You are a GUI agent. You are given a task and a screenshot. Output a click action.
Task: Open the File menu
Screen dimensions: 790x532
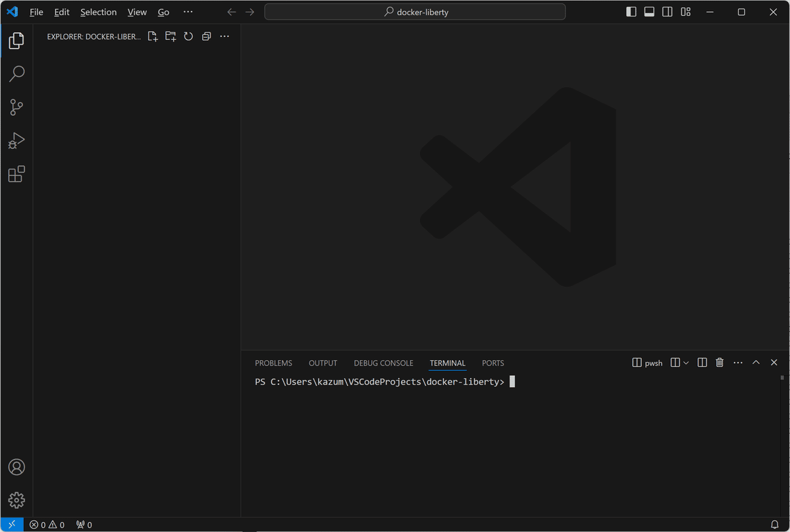36,12
